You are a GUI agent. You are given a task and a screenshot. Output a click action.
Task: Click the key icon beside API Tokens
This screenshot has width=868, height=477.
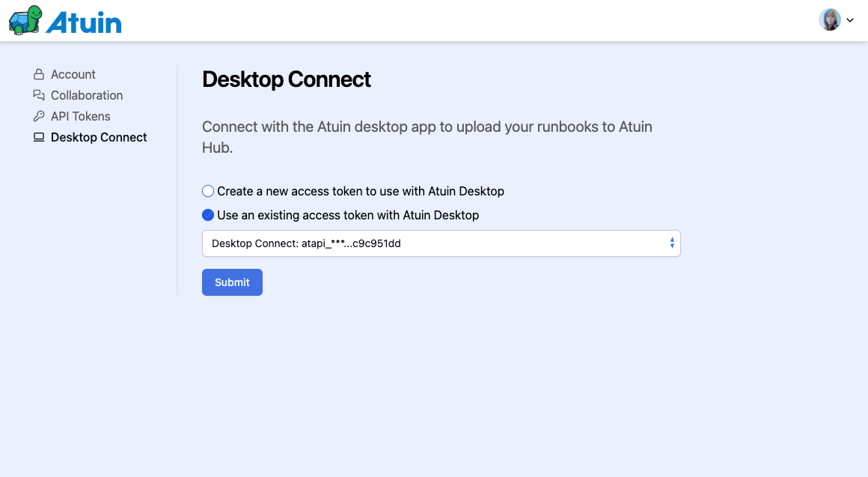click(39, 116)
